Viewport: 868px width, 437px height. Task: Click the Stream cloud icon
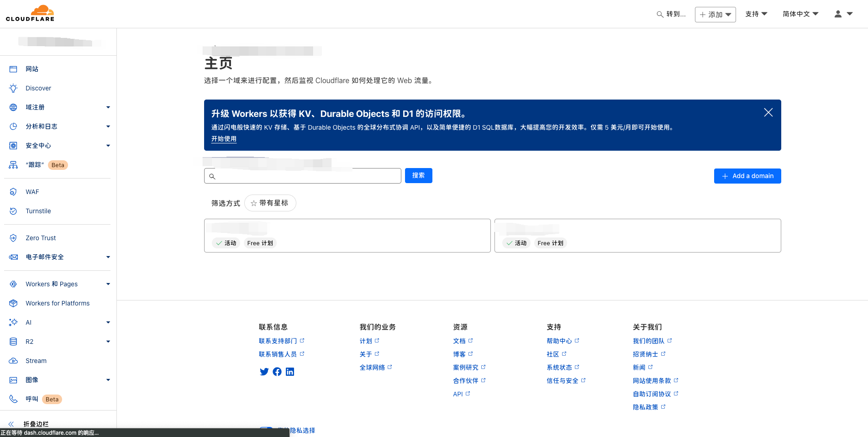pos(13,361)
